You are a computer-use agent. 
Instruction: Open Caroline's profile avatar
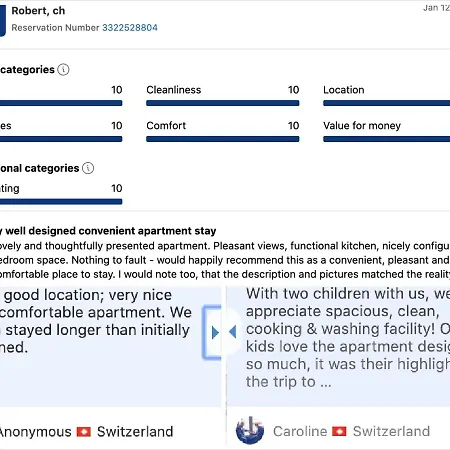tap(250, 430)
